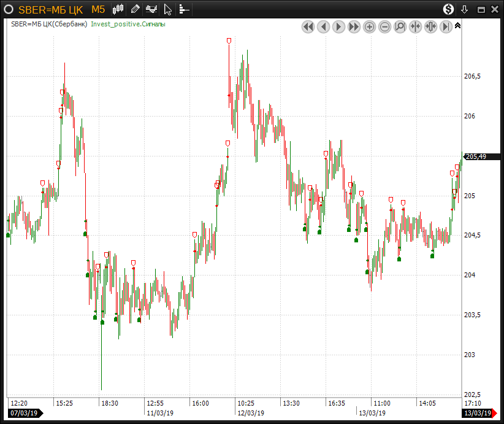The image size is (504, 424).
Task: Open the indicators chart icon
Action: [x=151, y=9]
